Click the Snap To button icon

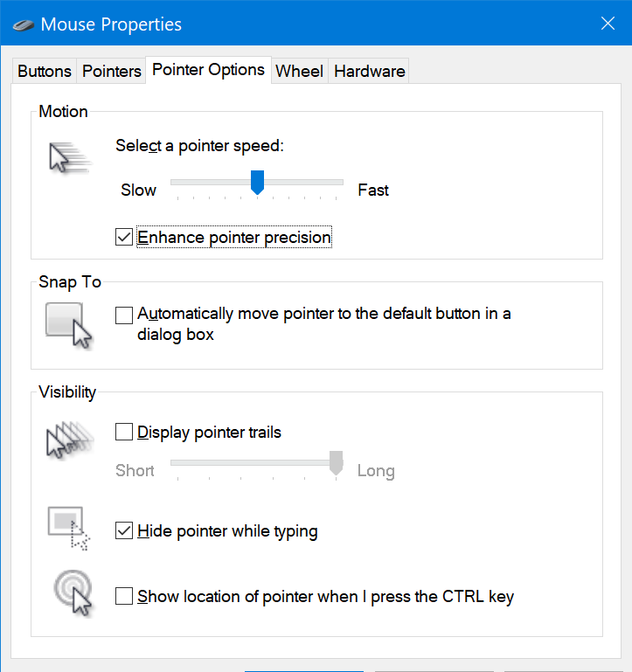coord(69,325)
